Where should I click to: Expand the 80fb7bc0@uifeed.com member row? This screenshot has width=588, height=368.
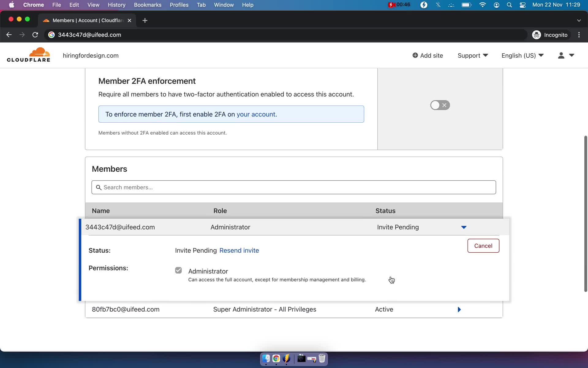click(460, 309)
